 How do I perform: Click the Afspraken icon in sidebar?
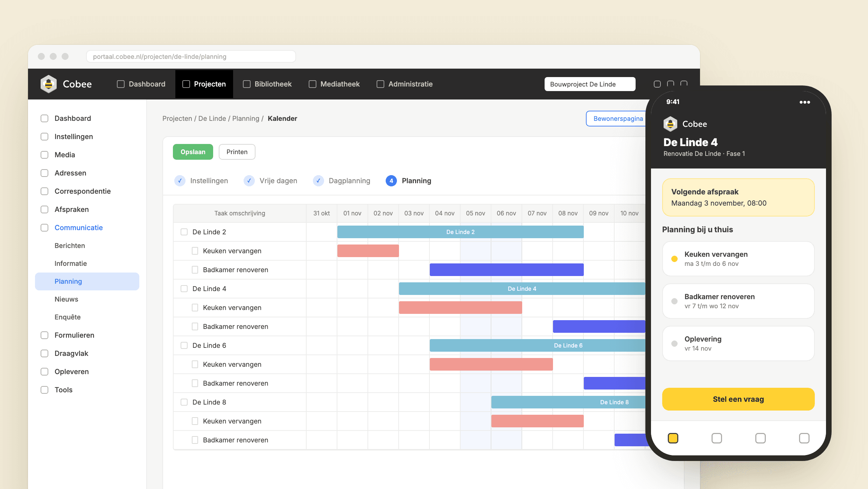pyautogui.click(x=44, y=209)
